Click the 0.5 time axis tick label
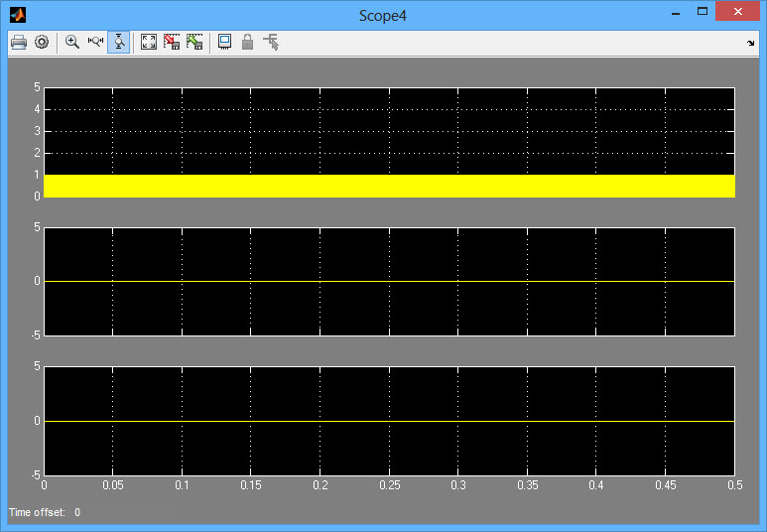The image size is (767, 532). (x=735, y=485)
